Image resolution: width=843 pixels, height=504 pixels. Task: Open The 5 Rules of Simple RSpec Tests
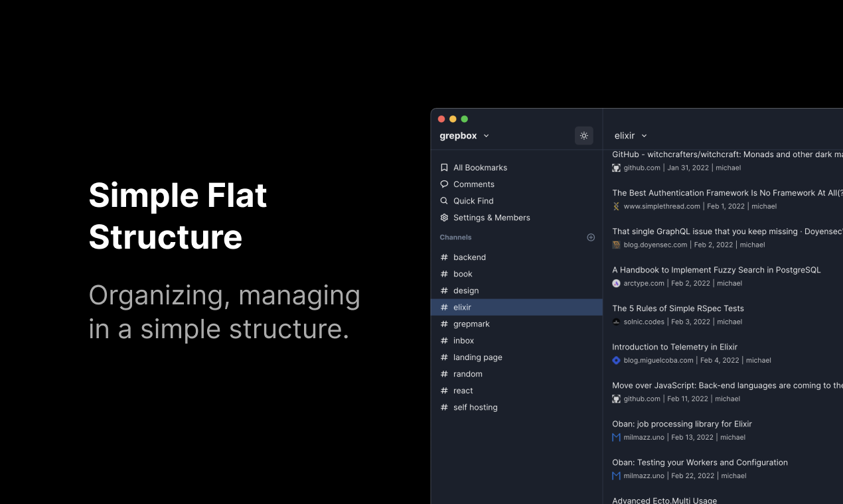678,308
